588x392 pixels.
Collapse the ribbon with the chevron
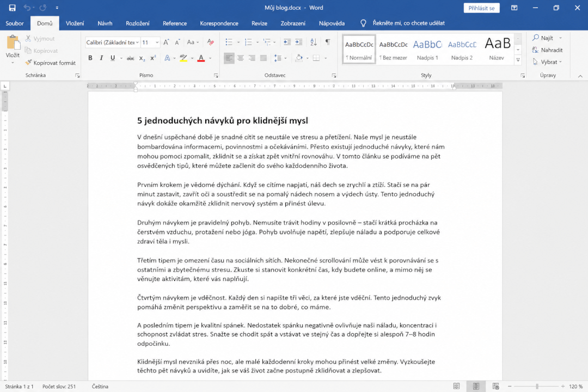click(580, 76)
